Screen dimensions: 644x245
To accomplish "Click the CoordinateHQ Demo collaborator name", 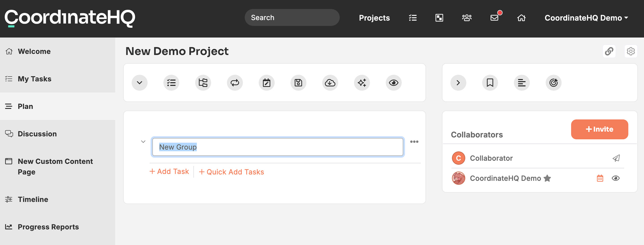I will pos(505,178).
